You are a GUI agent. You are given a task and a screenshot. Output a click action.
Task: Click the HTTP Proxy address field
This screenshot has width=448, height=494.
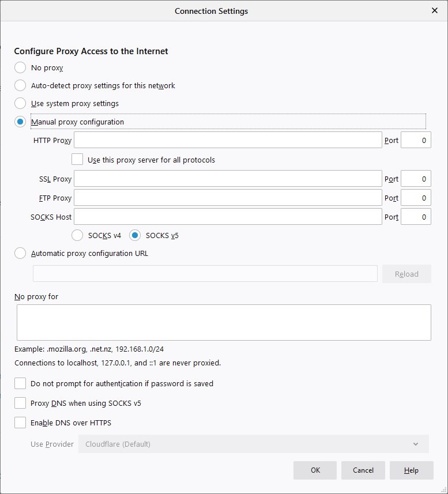click(x=228, y=140)
